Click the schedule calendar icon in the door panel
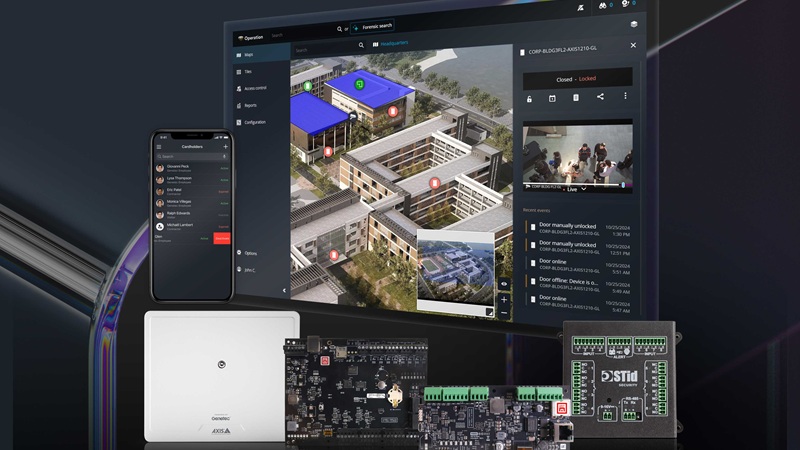The image size is (800, 450). 552,98
